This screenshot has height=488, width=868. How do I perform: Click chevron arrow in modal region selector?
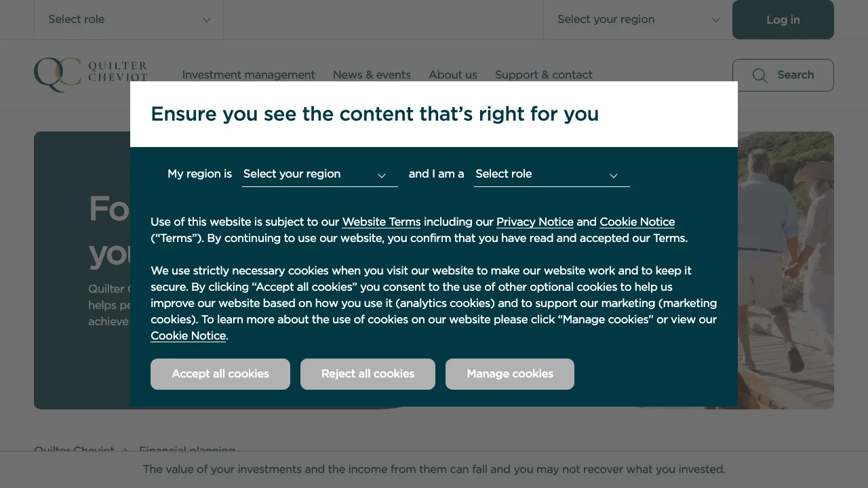tap(382, 176)
